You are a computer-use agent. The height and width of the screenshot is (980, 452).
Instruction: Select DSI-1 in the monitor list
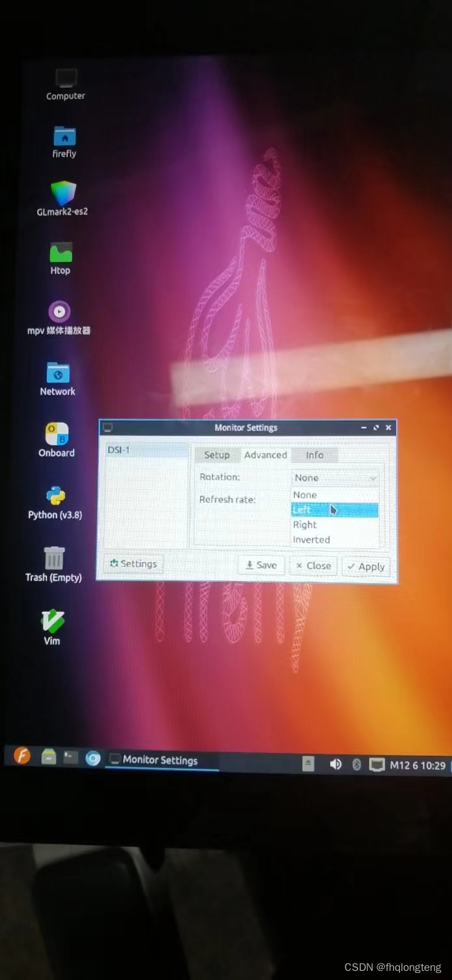(147, 450)
